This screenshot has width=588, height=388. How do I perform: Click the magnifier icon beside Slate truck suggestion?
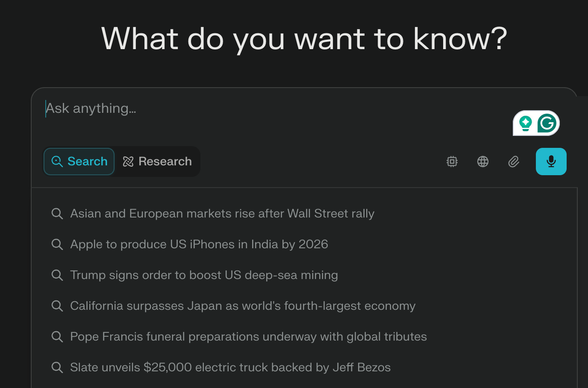tap(57, 367)
